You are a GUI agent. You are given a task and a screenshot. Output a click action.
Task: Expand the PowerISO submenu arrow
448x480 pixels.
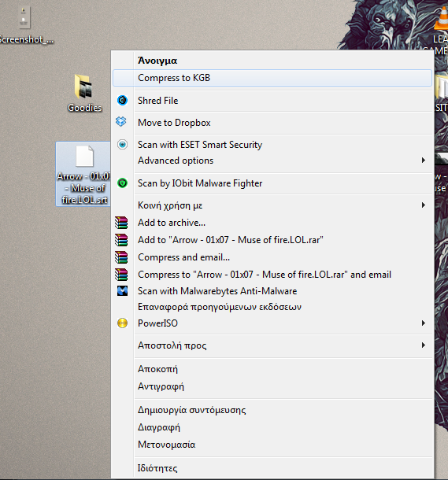coord(423,323)
